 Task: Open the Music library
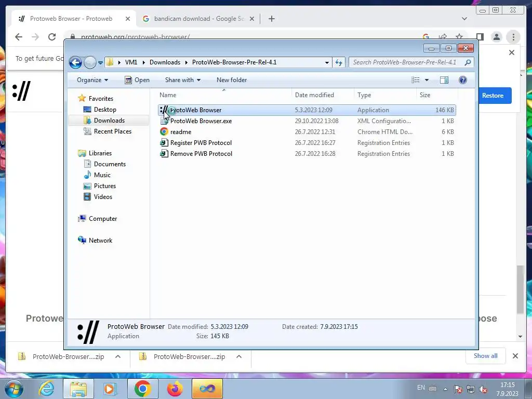(x=102, y=175)
